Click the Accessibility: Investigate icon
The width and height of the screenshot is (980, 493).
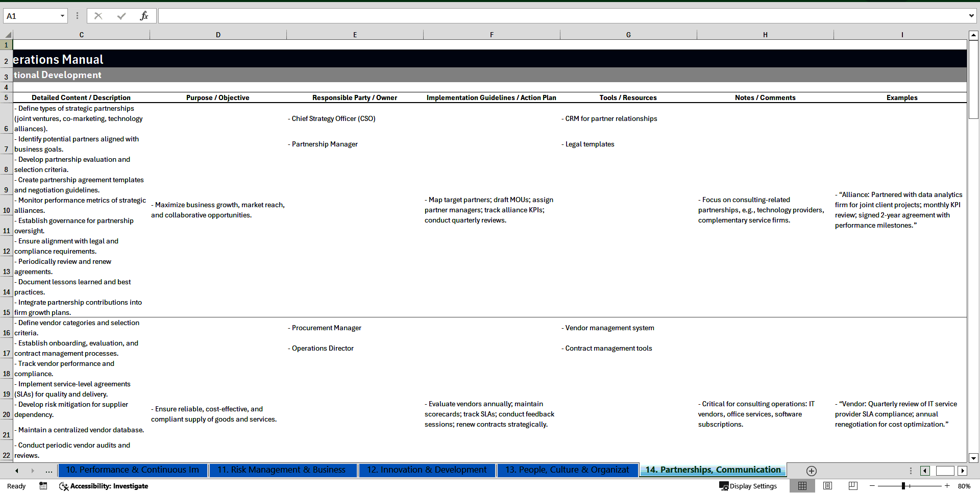click(64, 486)
